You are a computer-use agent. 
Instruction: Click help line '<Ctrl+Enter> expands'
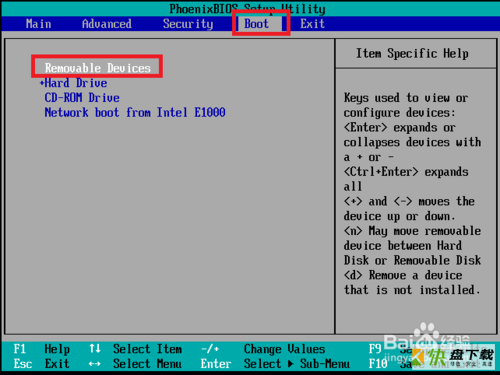click(406, 172)
